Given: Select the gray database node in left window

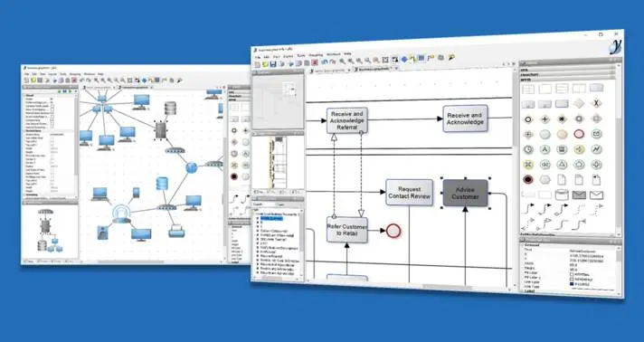Looking at the screenshot, I should point(170,108).
